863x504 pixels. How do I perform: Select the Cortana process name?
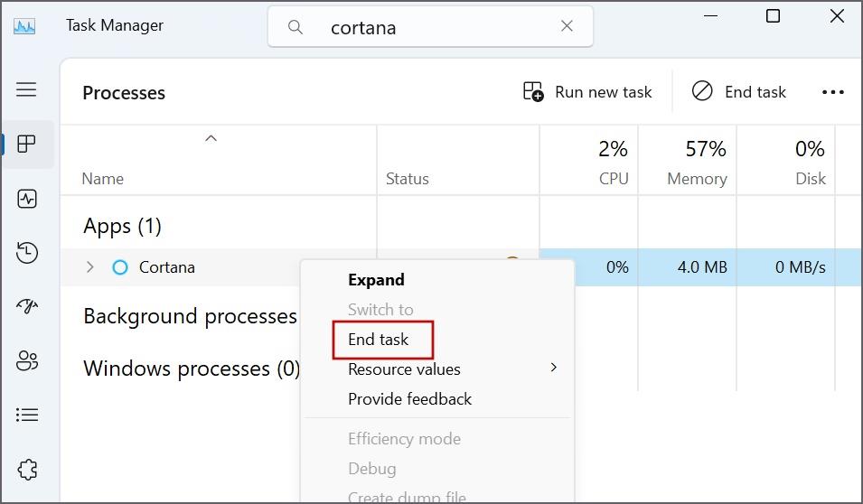coord(167,267)
